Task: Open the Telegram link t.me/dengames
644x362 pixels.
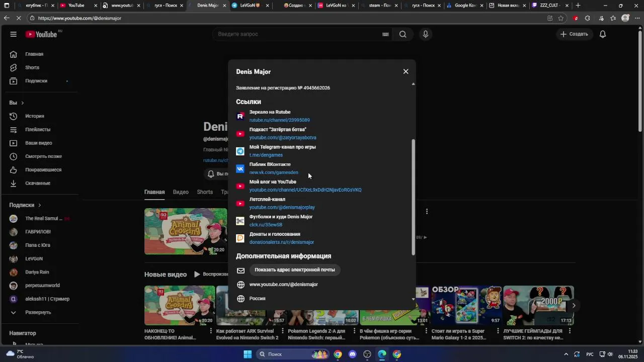Action: pyautogui.click(x=266, y=155)
